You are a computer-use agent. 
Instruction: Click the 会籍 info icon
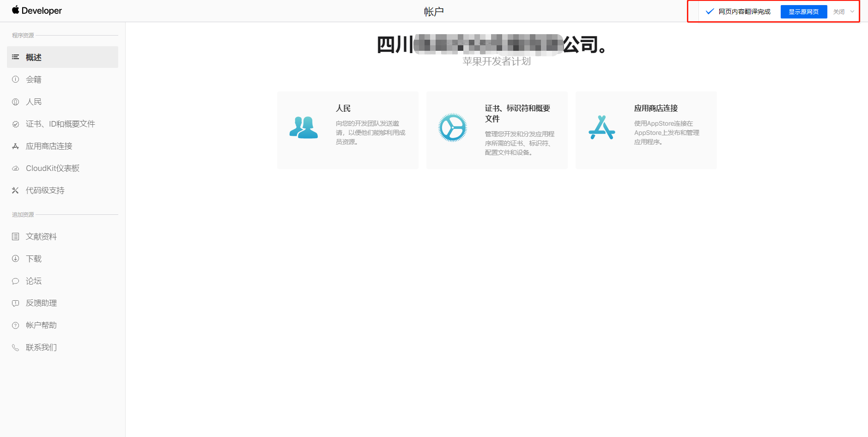point(15,79)
